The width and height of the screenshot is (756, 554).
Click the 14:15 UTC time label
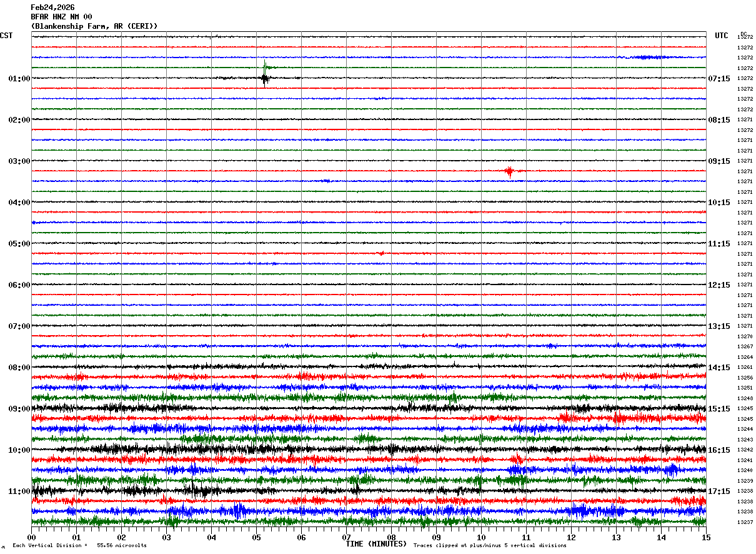[x=719, y=368]
